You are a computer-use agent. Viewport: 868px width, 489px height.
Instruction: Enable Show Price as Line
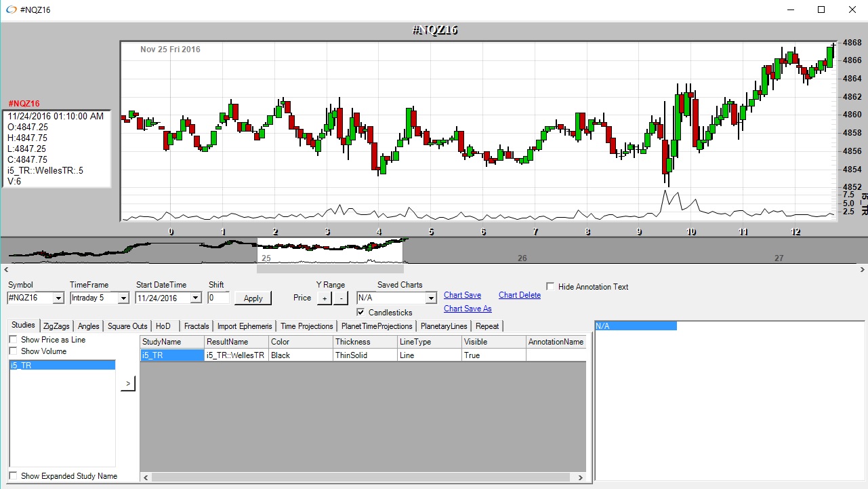14,340
